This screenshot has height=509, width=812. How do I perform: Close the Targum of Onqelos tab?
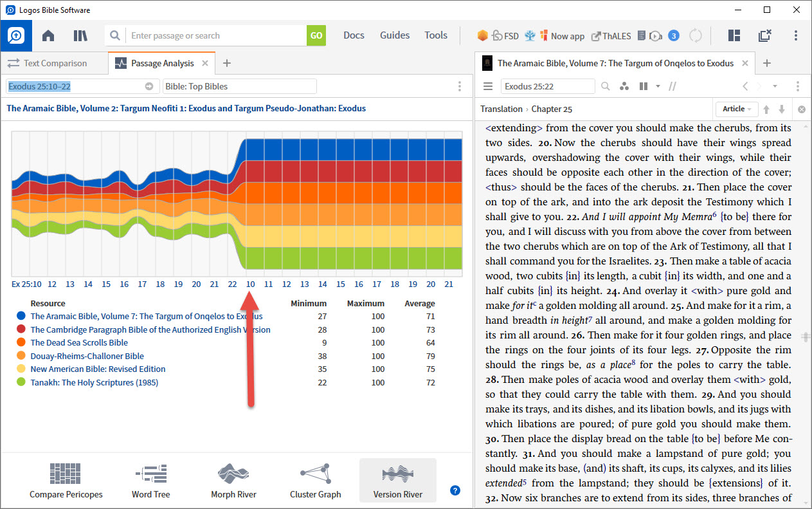[x=746, y=63]
